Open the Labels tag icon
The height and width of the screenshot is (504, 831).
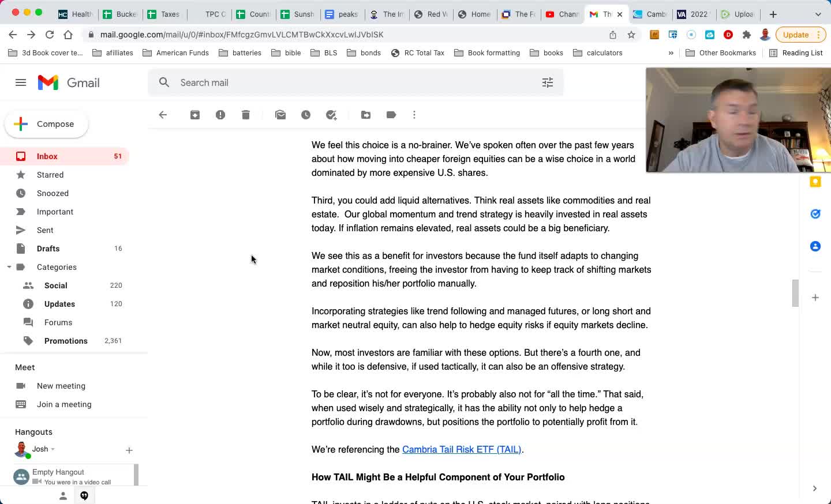coord(391,115)
